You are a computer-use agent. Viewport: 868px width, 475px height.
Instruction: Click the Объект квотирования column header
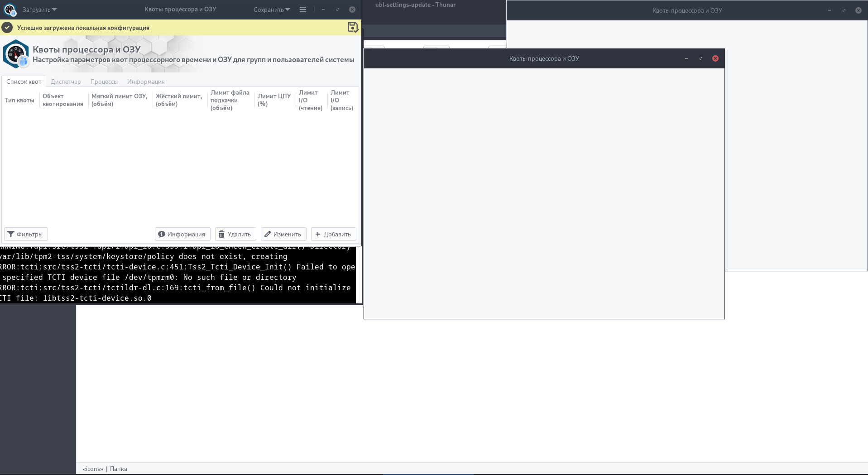coord(62,100)
